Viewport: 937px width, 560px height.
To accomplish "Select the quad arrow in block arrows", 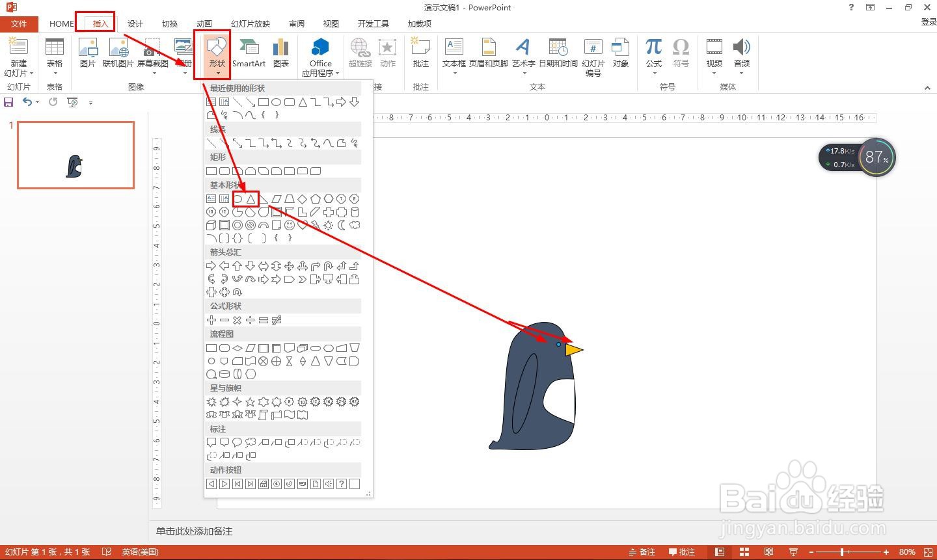I will [290, 266].
